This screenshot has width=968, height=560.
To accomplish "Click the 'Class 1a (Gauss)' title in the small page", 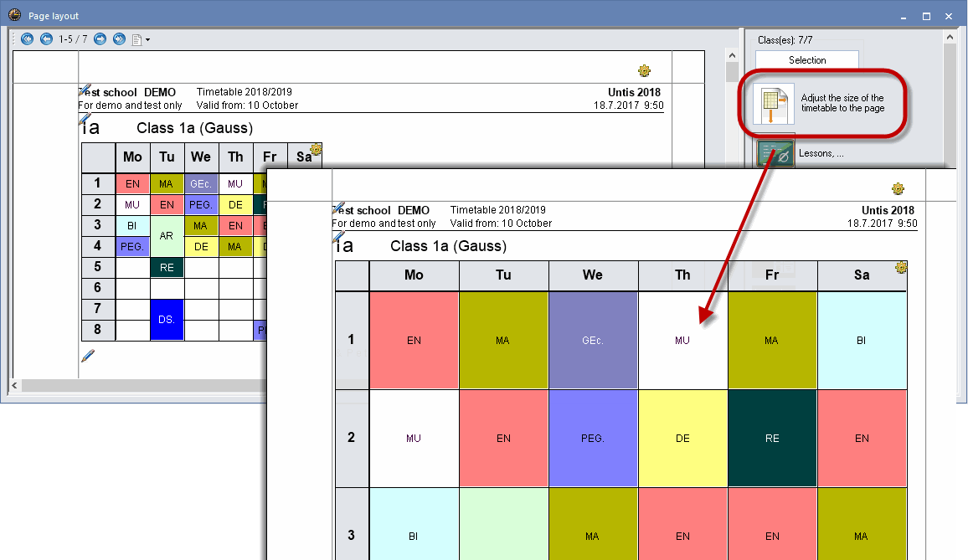I will [x=194, y=128].
